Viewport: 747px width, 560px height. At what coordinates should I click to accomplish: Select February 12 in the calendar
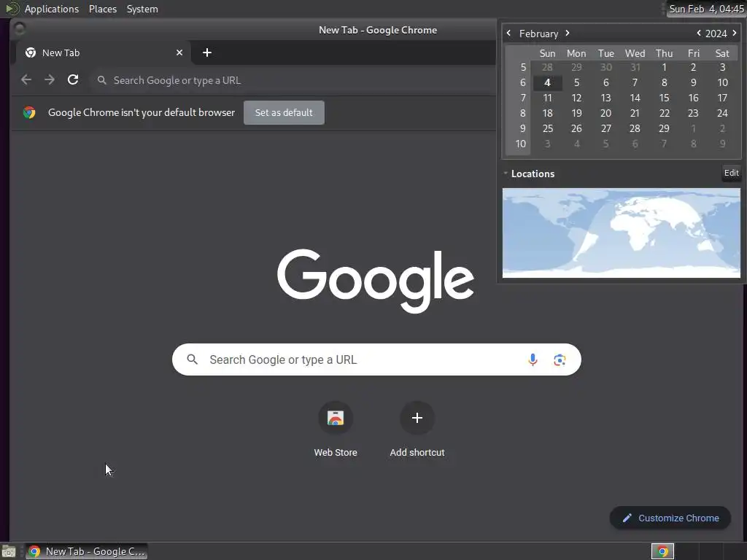point(576,98)
